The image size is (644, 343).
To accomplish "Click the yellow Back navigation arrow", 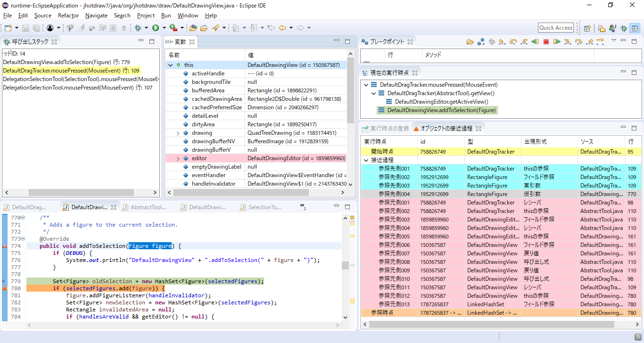I will 282,28.
